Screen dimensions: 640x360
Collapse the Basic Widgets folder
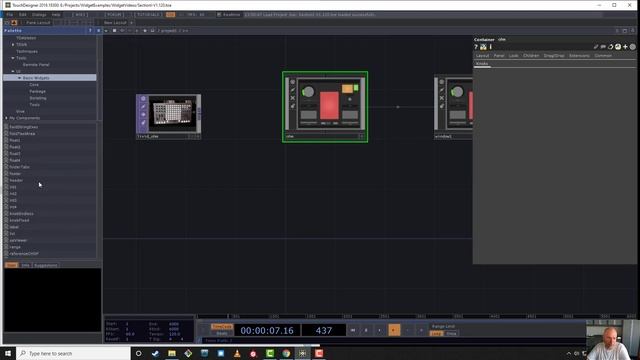tap(19, 78)
